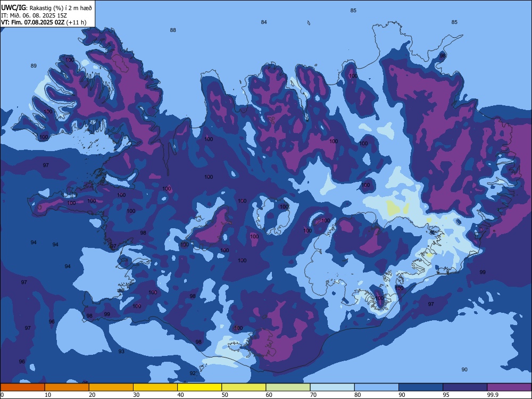Click the '89' humidity value west of the Westfjords
This screenshot has width=532, height=399.
click(x=34, y=66)
